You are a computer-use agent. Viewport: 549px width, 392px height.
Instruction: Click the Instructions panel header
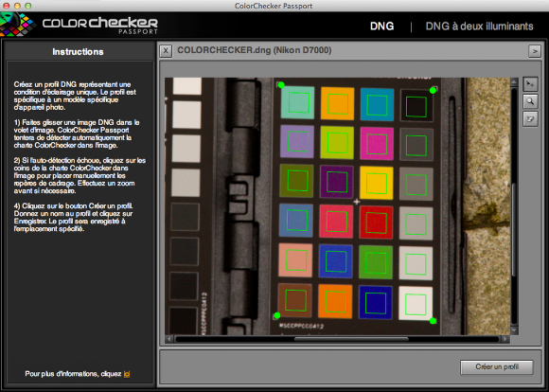point(78,52)
